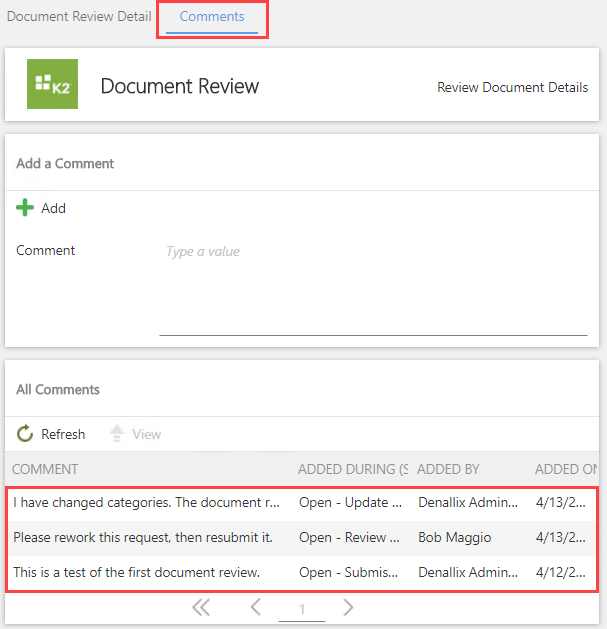Click the 4/12/2... date cell
This screenshot has width=607, height=629.
point(560,572)
